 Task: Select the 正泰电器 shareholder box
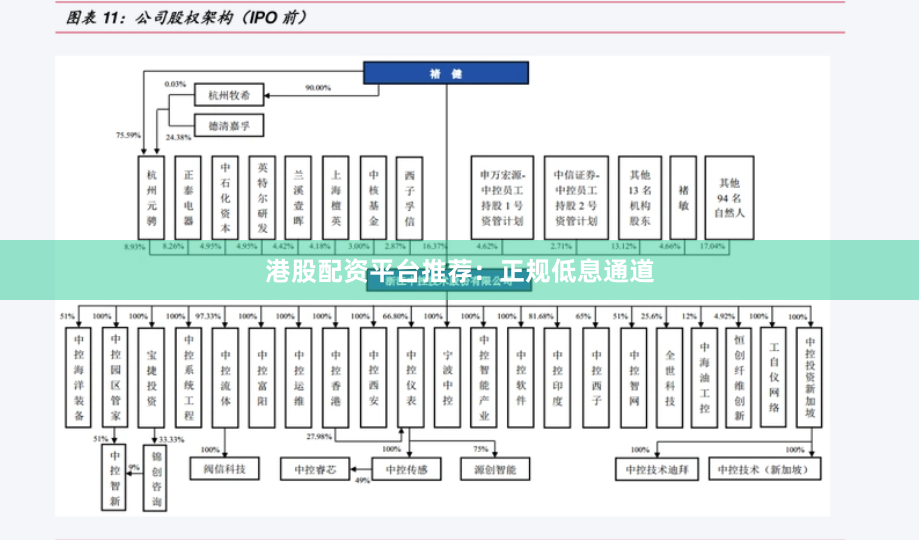(188, 198)
